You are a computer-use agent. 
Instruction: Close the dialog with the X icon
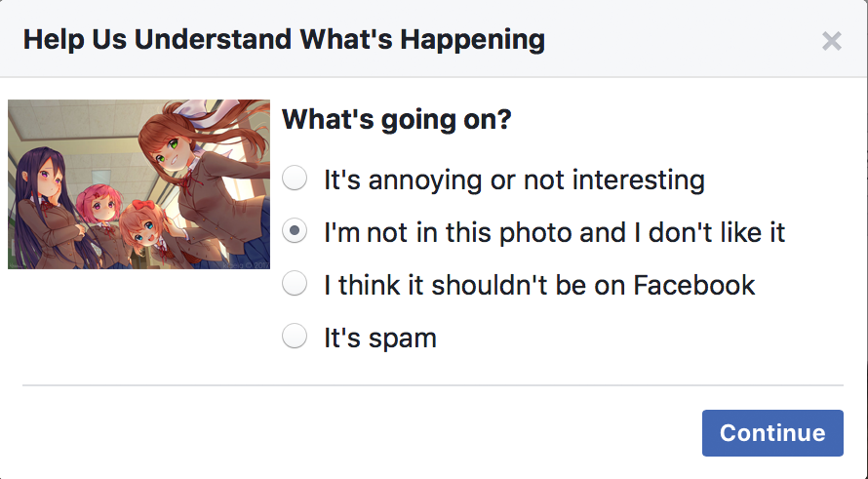pyautogui.click(x=831, y=41)
